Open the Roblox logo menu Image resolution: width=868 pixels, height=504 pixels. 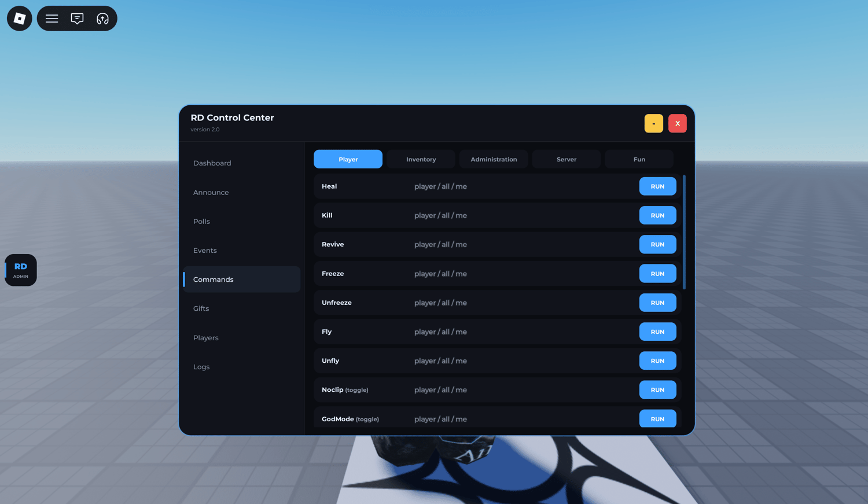click(x=19, y=19)
